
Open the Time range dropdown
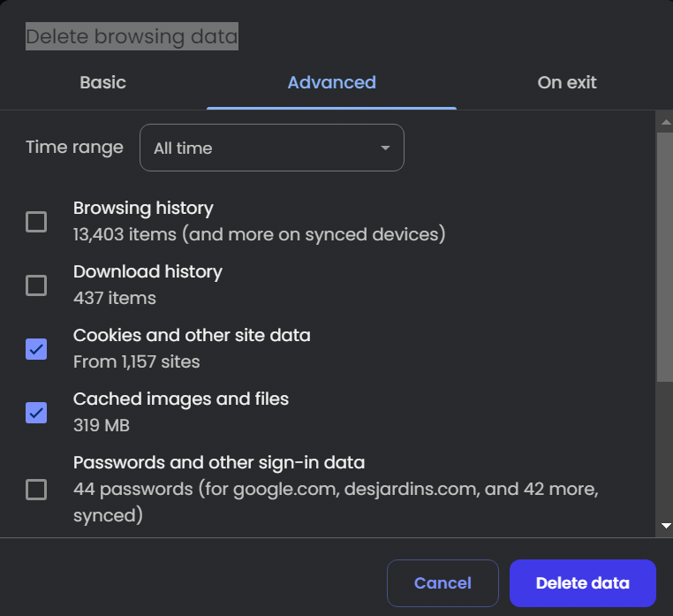click(272, 148)
